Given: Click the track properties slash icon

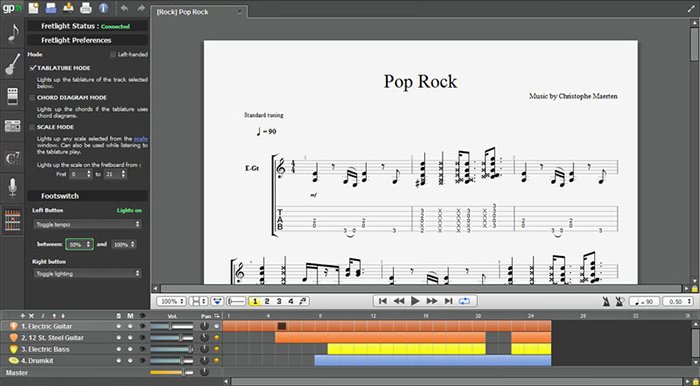Looking at the screenshot, I should point(43,315).
